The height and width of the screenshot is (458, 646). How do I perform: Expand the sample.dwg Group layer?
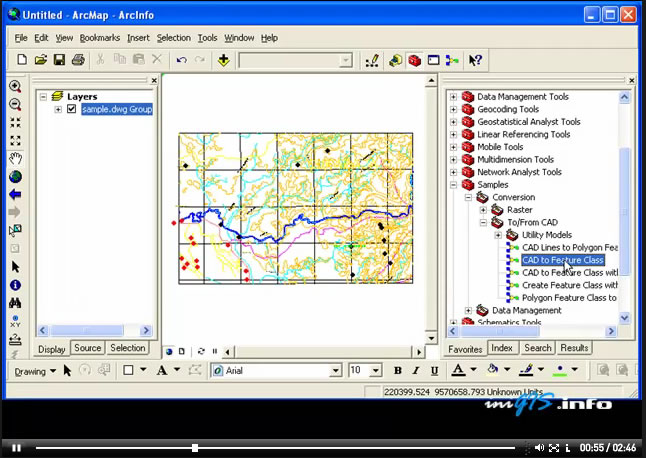[x=58, y=110]
